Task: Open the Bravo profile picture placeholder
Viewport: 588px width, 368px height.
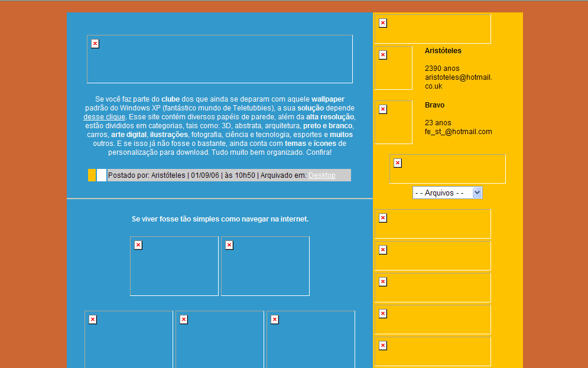Action: (393, 122)
